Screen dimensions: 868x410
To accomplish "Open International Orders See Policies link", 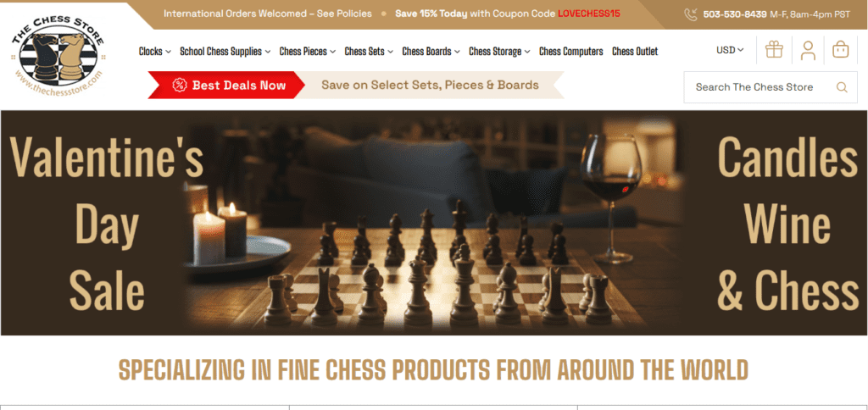I will (267, 14).
